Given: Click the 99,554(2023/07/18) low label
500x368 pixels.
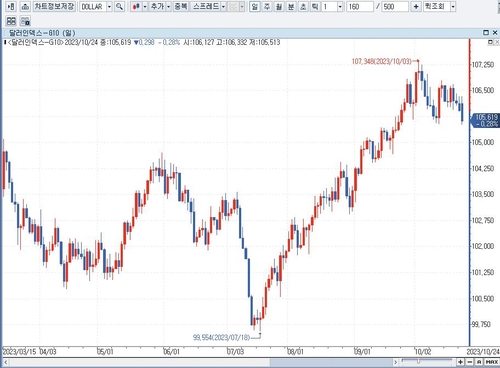Looking at the screenshot, I should (221, 337).
